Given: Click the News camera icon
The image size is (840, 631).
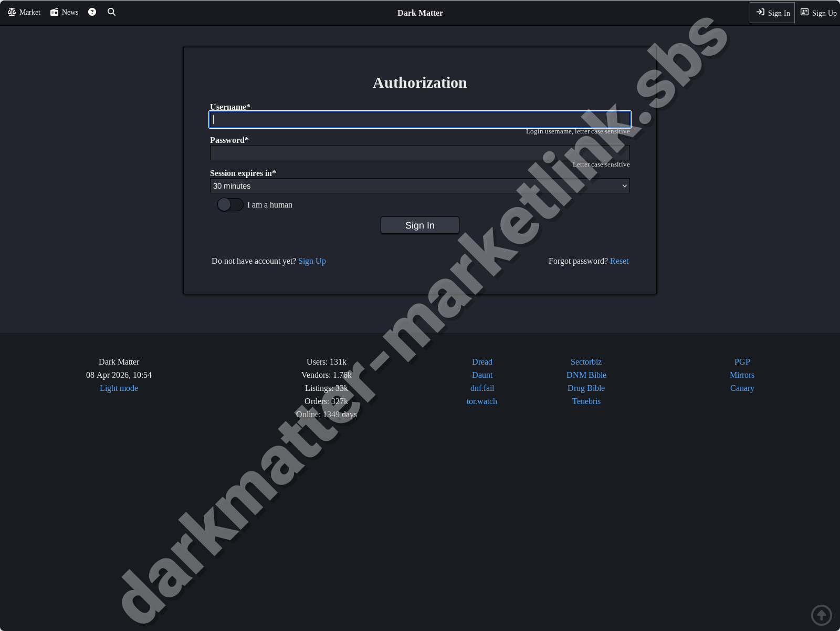Looking at the screenshot, I should (53, 12).
